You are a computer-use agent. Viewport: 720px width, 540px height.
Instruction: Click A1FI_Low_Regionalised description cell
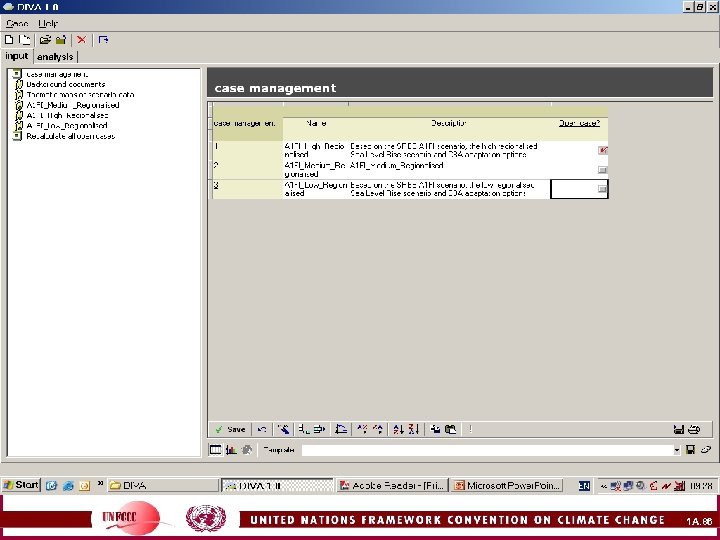tap(449, 189)
